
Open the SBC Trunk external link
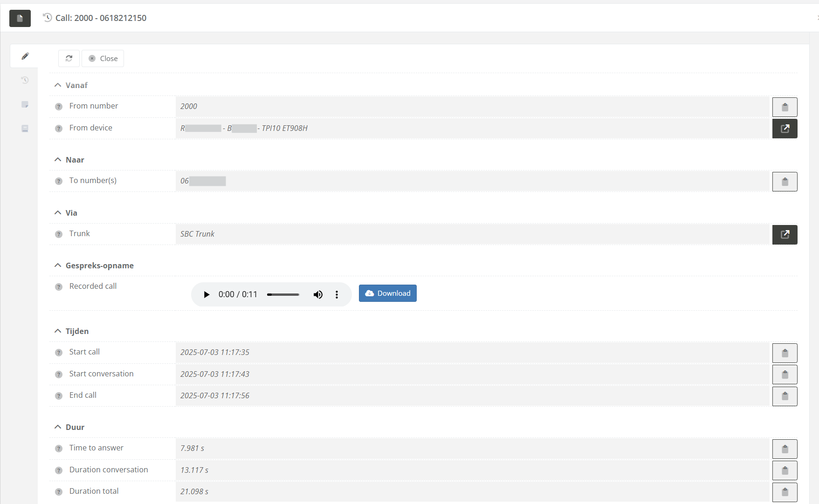tap(785, 235)
